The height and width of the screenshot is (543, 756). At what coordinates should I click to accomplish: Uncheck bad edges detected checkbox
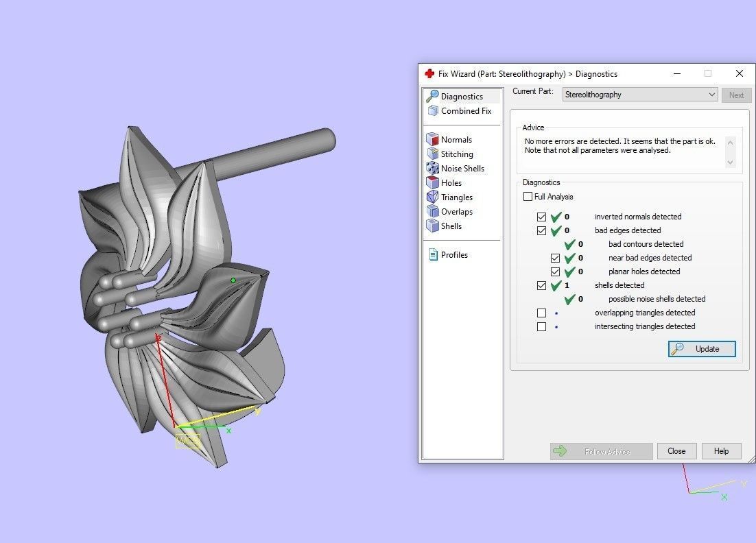541,231
